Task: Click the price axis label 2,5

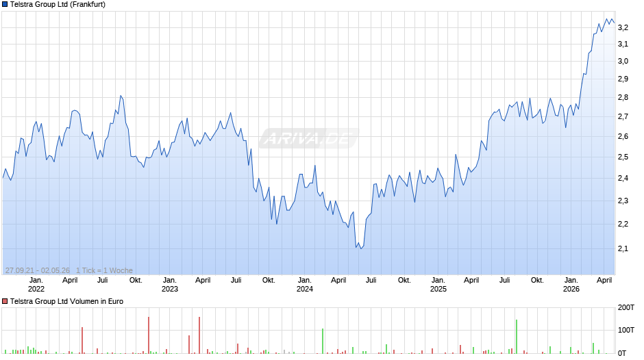Action: click(x=623, y=157)
